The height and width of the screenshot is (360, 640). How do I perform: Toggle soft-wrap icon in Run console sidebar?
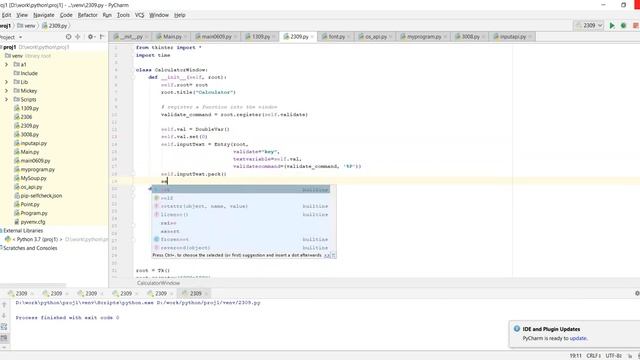pos(4,327)
